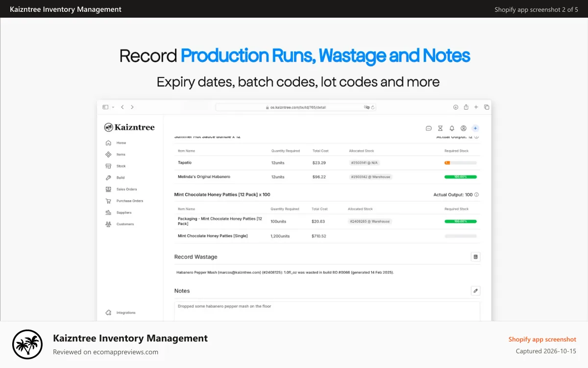Click the 1,200units quantity cell
588x368 pixels.
pyautogui.click(x=280, y=236)
